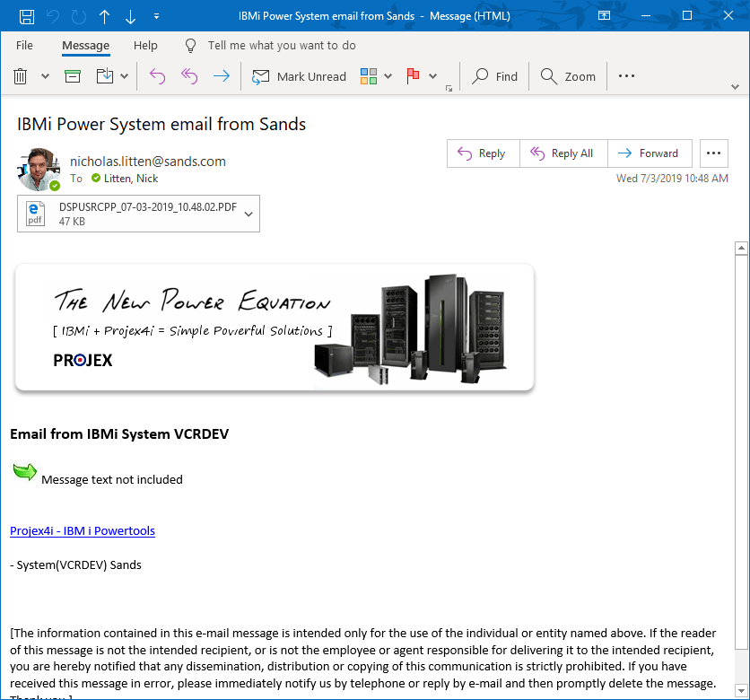Open the Zoom tool

[x=568, y=76]
